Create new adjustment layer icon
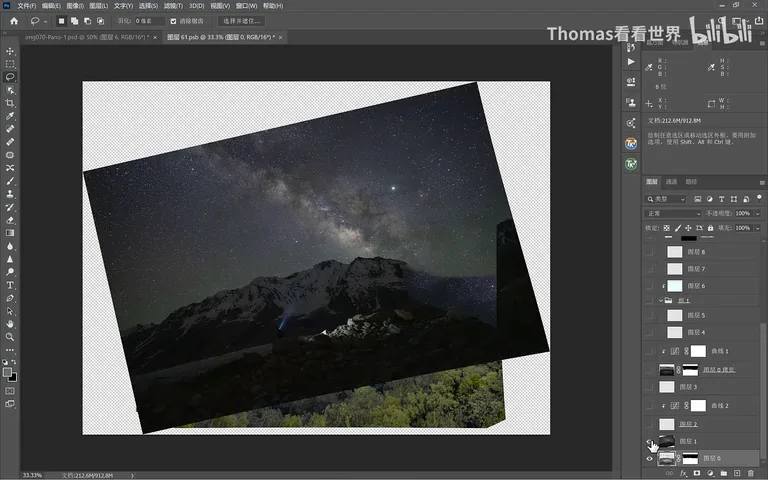768x480 pixels. tap(710, 473)
